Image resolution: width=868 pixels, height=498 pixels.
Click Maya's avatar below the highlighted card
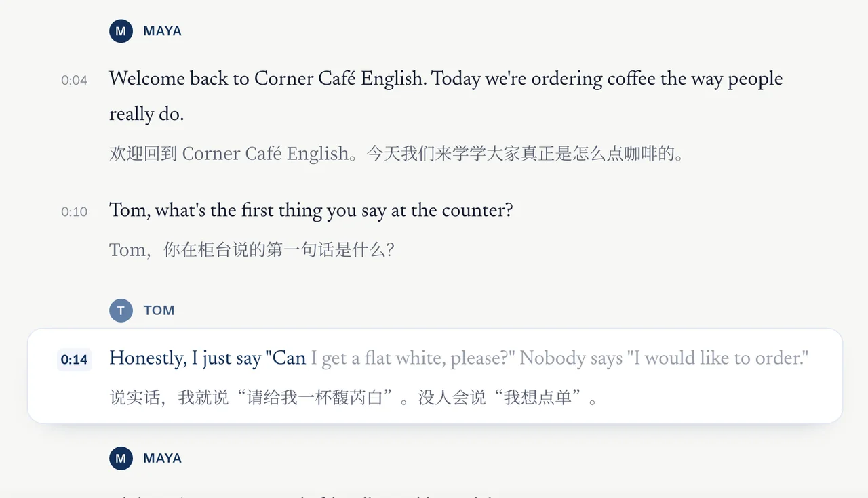(x=121, y=459)
